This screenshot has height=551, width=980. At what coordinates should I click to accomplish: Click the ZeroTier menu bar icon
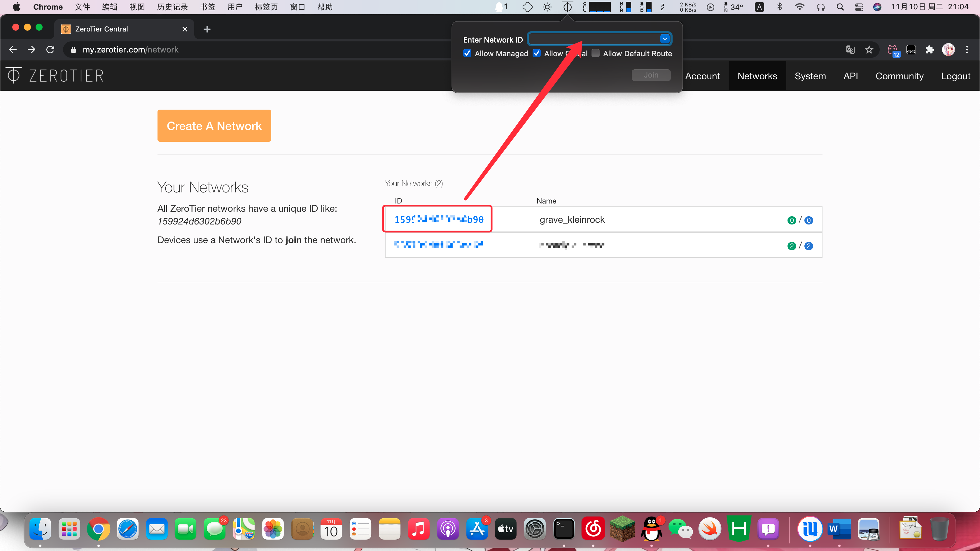(x=567, y=7)
